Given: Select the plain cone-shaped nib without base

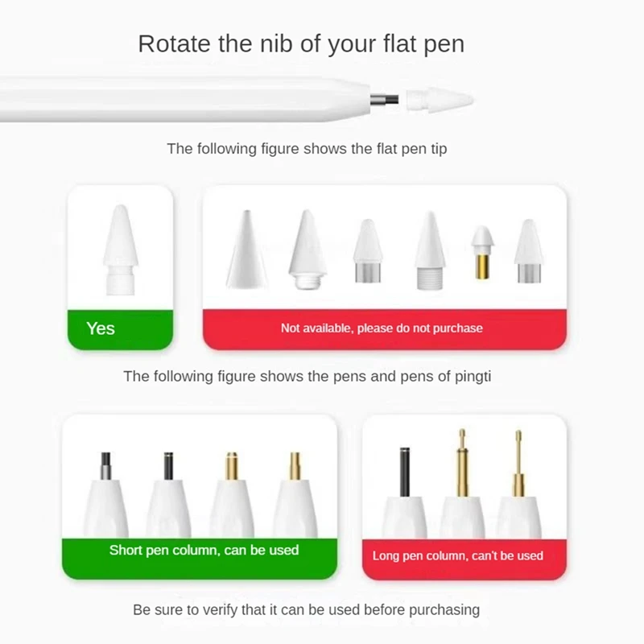Looking at the screenshot, I should [x=246, y=249].
